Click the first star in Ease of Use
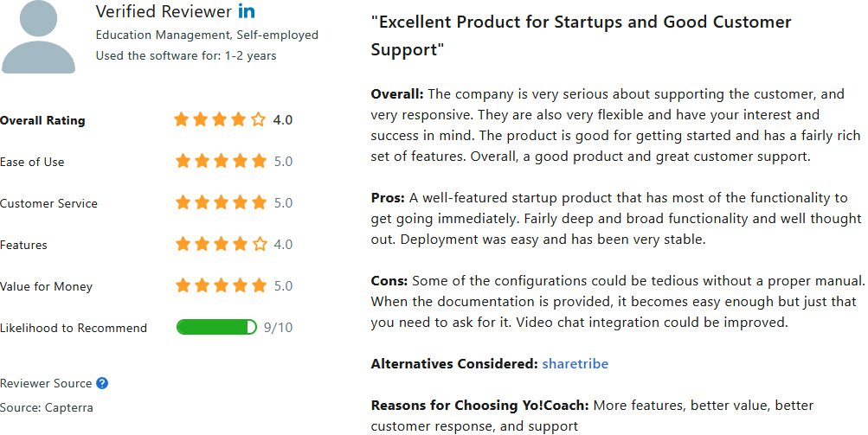The width and height of the screenshot is (868, 435). pos(183,161)
